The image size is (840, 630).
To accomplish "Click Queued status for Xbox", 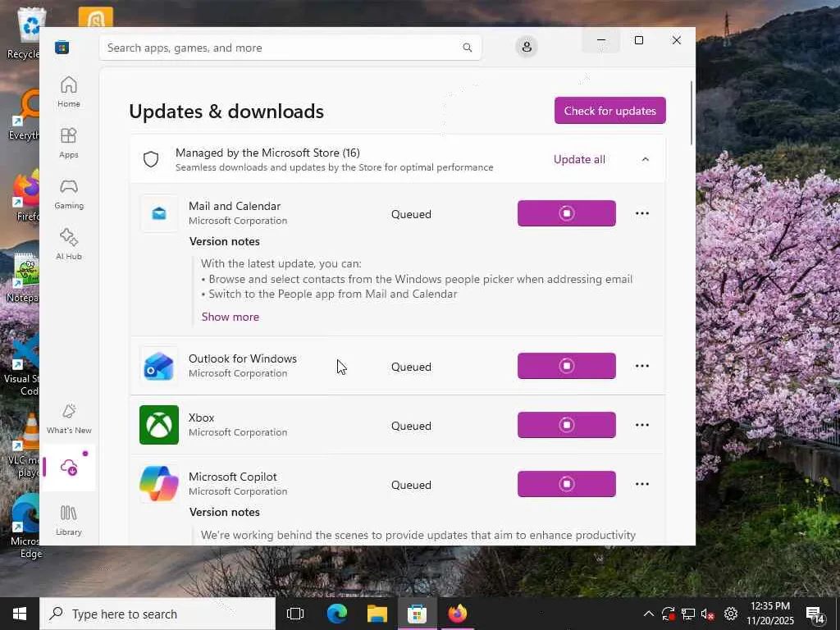I will click(411, 426).
